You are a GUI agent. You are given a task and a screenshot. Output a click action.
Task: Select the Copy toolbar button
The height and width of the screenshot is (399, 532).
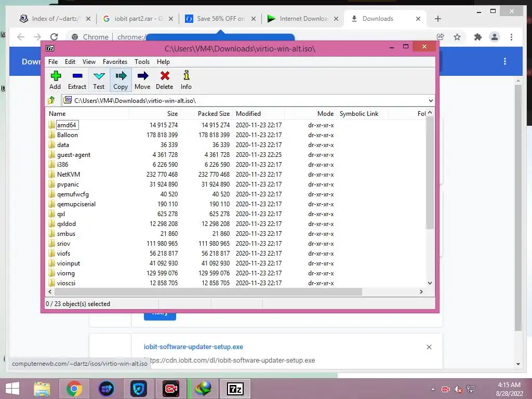[x=121, y=80]
